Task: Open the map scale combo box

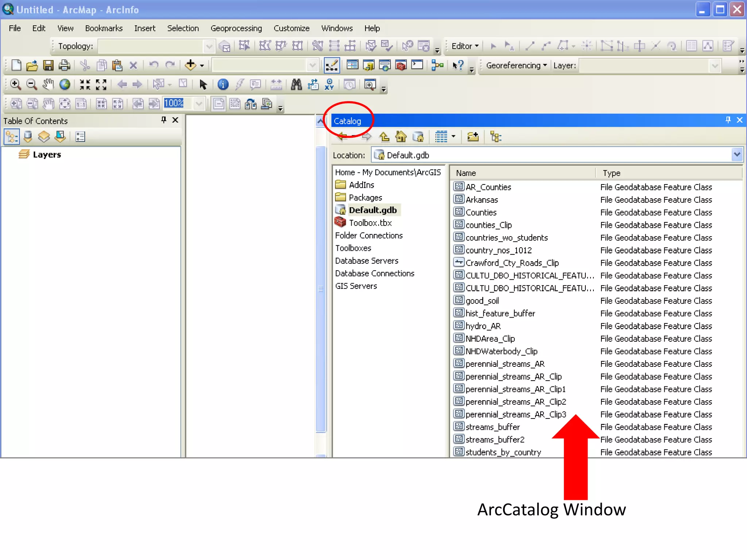Action: pos(312,66)
